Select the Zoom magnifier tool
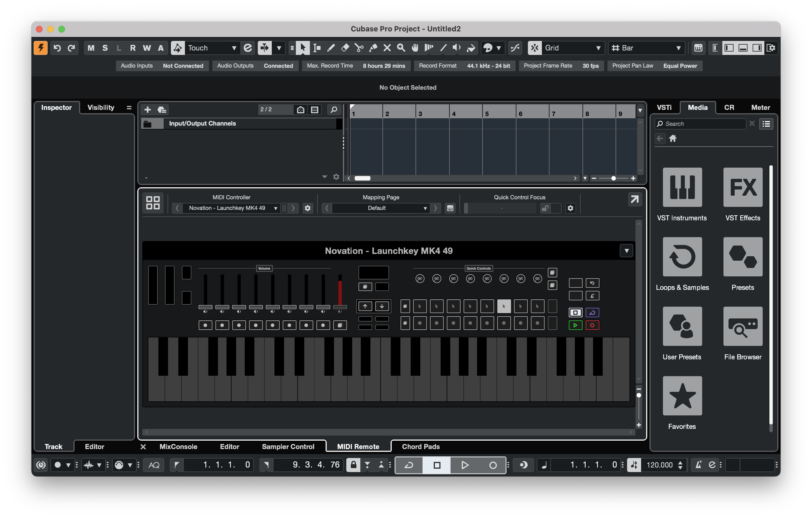 tap(401, 48)
